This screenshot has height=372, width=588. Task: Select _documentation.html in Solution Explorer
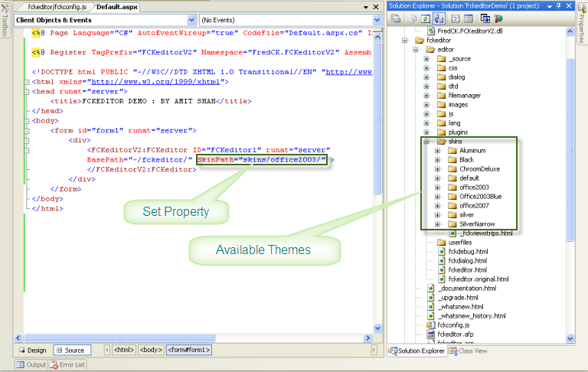(466, 289)
